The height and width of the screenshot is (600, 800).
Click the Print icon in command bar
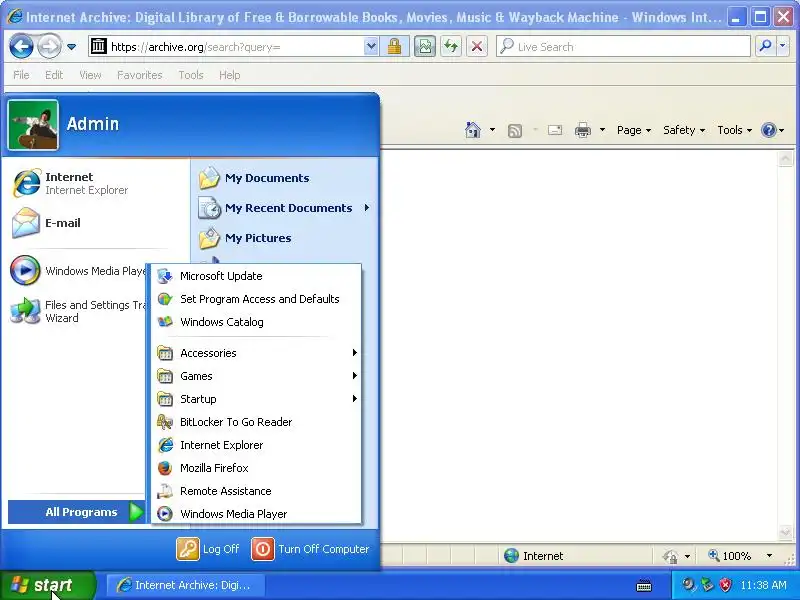pyautogui.click(x=583, y=130)
